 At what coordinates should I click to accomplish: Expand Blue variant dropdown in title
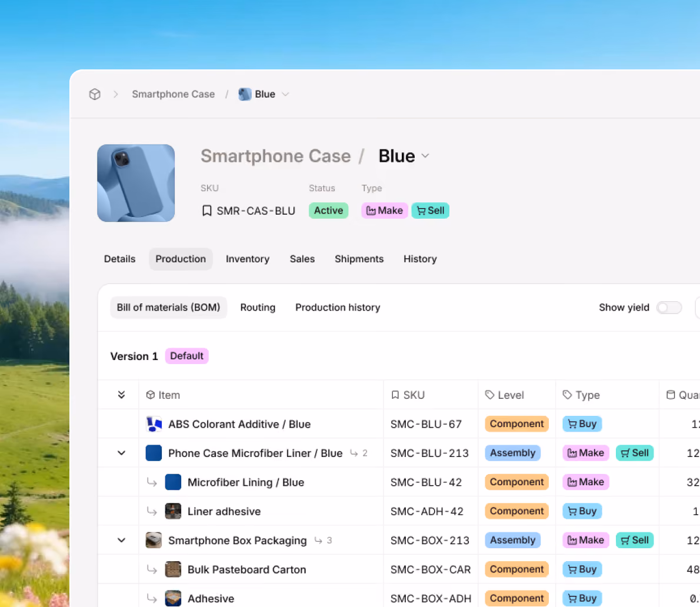(x=425, y=156)
